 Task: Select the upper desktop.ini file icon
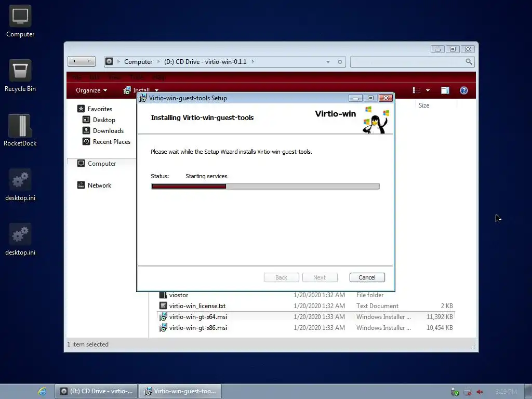pos(20,180)
